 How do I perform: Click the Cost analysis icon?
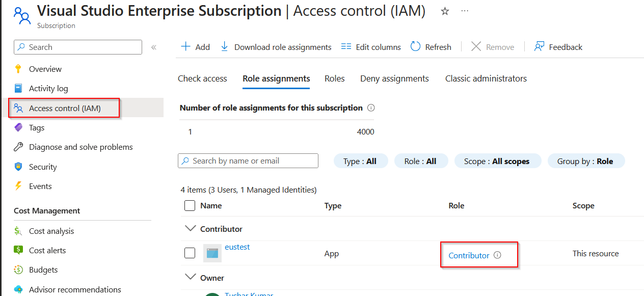click(x=18, y=231)
